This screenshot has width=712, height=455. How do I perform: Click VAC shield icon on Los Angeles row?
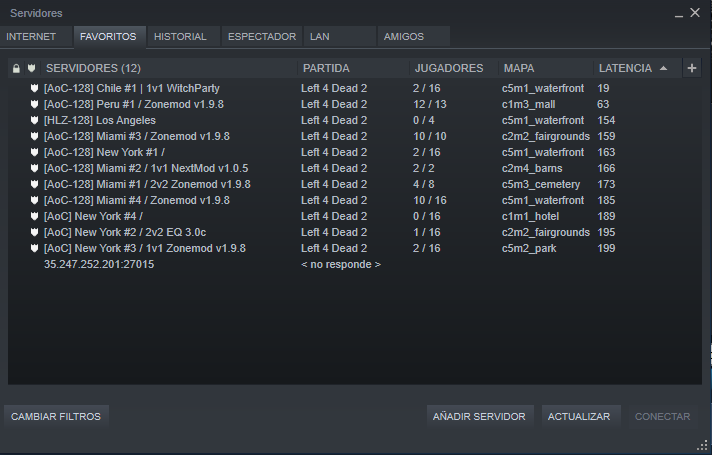(34, 120)
